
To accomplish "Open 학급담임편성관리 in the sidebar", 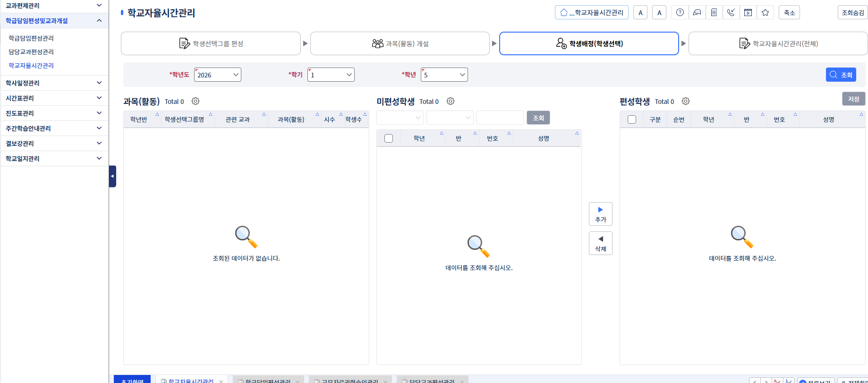I will [31, 38].
